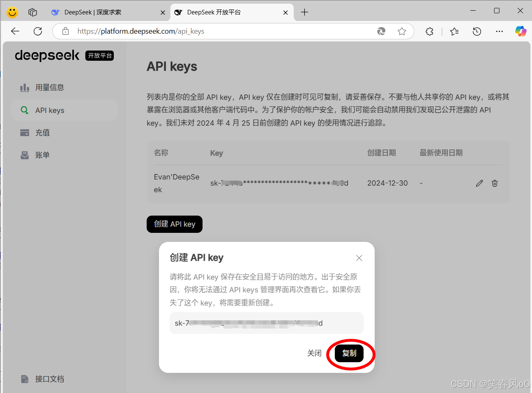Viewport: 532px width, 393px height.
Task: Click the Evan'DeepSeek name cell
Action: pyautogui.click(x=177, y=183)
